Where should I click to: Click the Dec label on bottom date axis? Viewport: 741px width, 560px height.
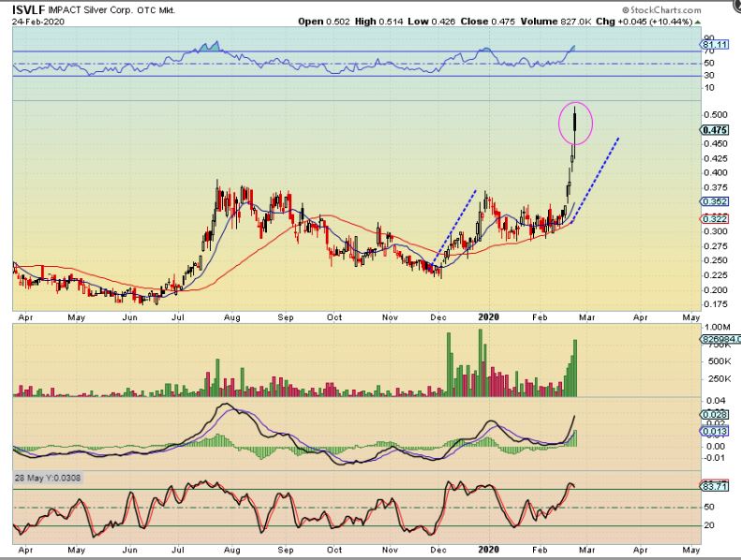(x=438, y=550)
